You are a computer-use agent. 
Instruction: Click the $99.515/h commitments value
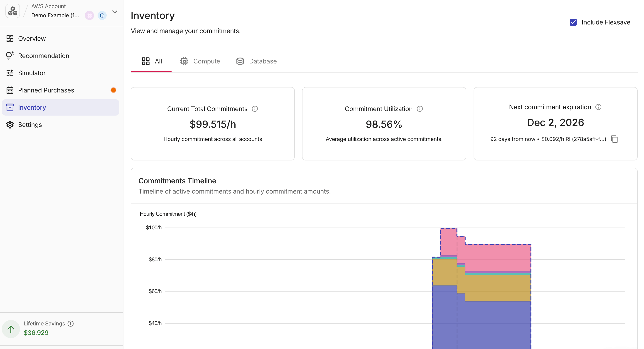click(213, 124)
